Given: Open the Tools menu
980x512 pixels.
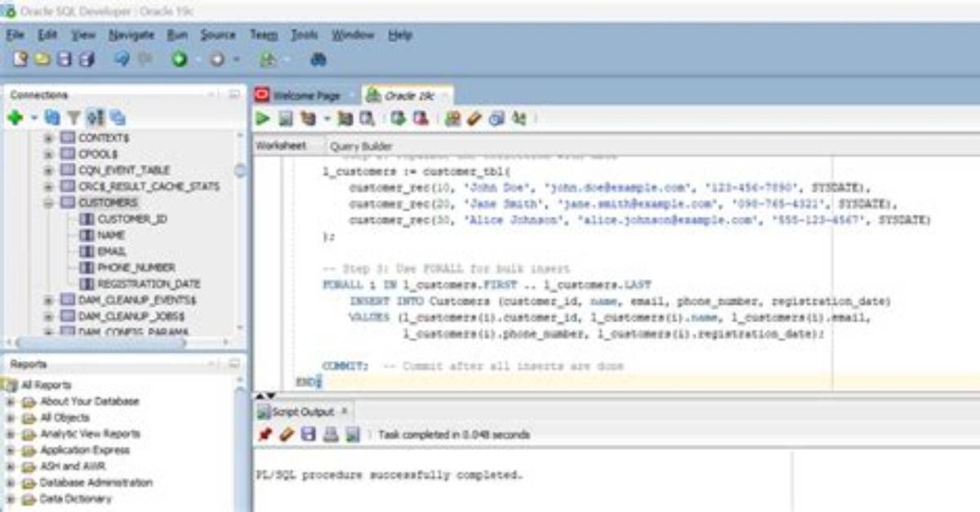Looking at the screenshot, I should coord(305,35).
